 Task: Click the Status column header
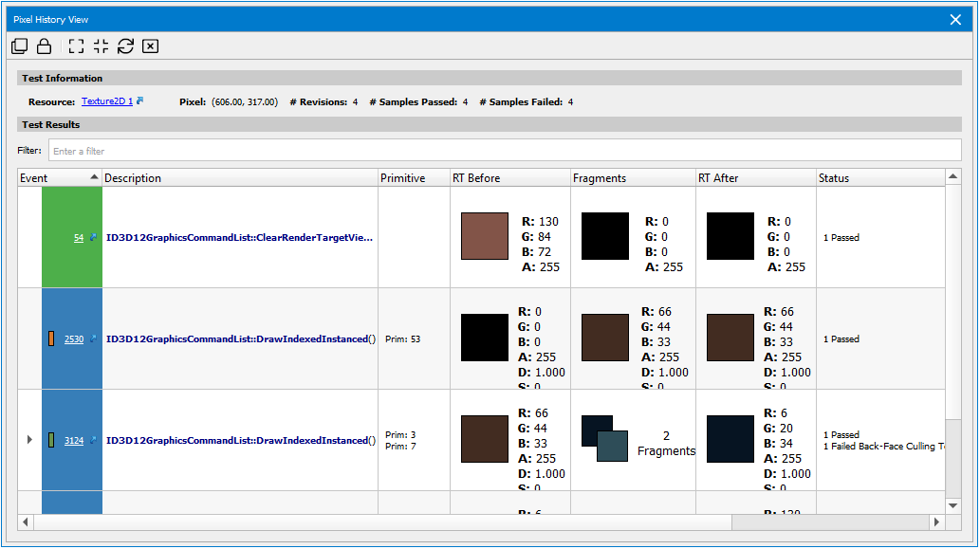878,177
